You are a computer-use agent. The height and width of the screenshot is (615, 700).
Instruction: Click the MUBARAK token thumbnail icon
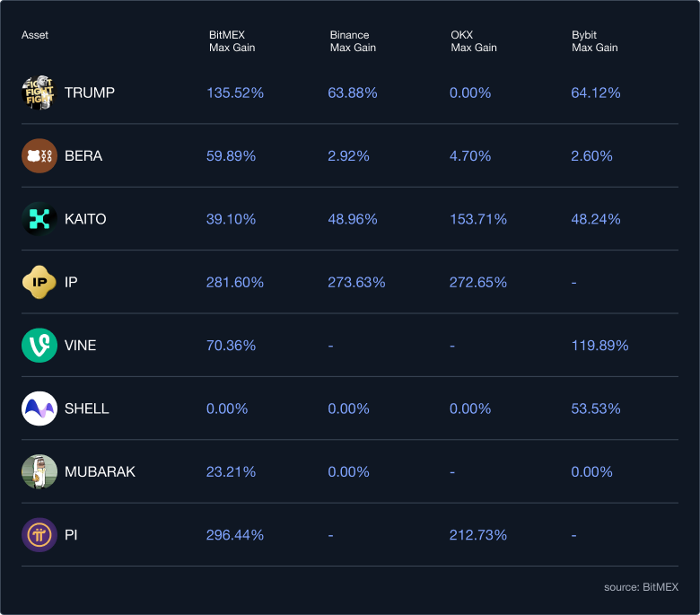39,471
